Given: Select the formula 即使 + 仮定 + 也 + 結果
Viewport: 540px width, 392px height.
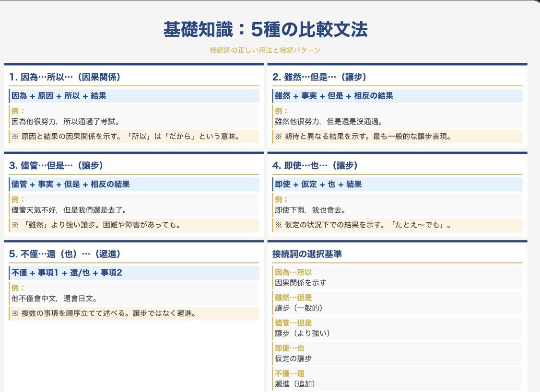Looking at the screenshot, I should coord(318,184).
